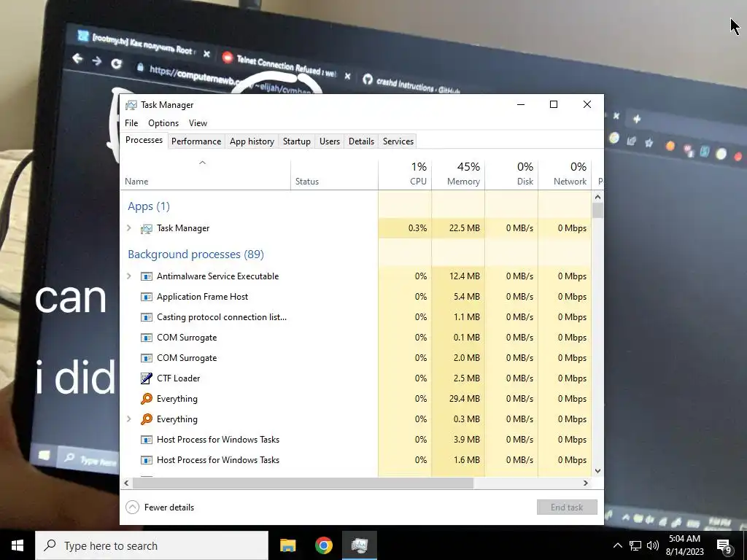Open the notification center icon

tap(724, 546)
